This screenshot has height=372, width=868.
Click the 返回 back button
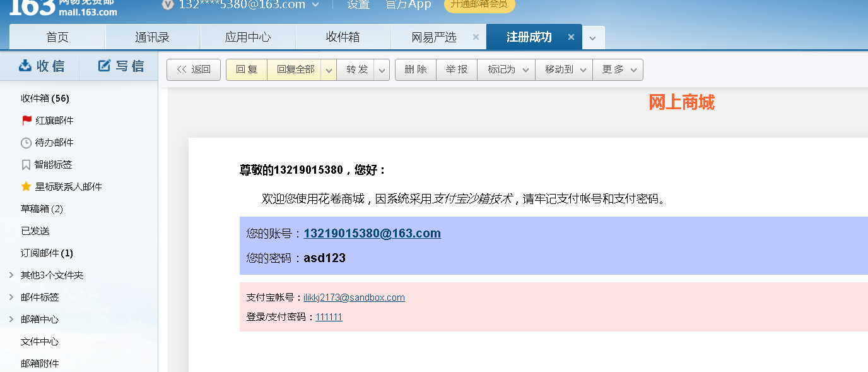point(194,69)
